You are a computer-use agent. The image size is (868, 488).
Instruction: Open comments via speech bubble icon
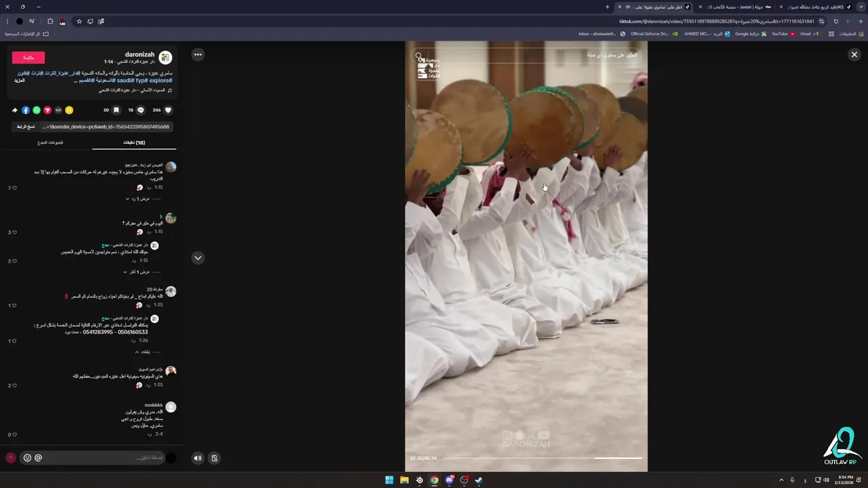coord(141,110)
